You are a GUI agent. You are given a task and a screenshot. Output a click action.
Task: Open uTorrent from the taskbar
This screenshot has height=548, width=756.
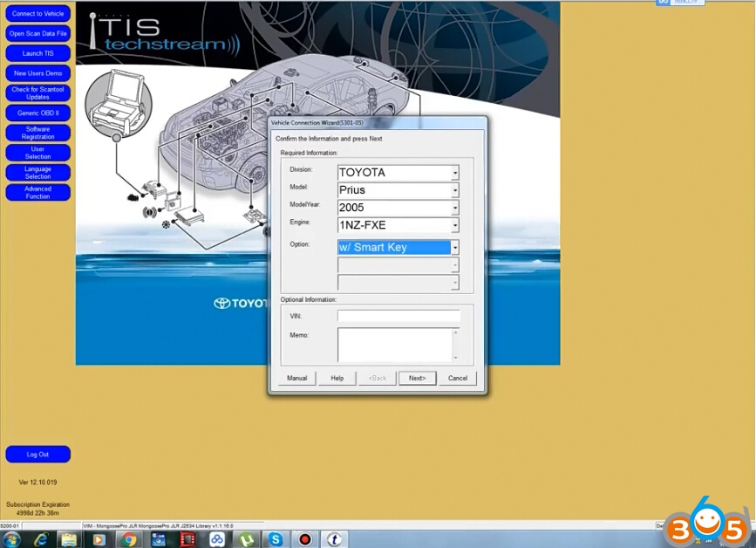point(247,539)
